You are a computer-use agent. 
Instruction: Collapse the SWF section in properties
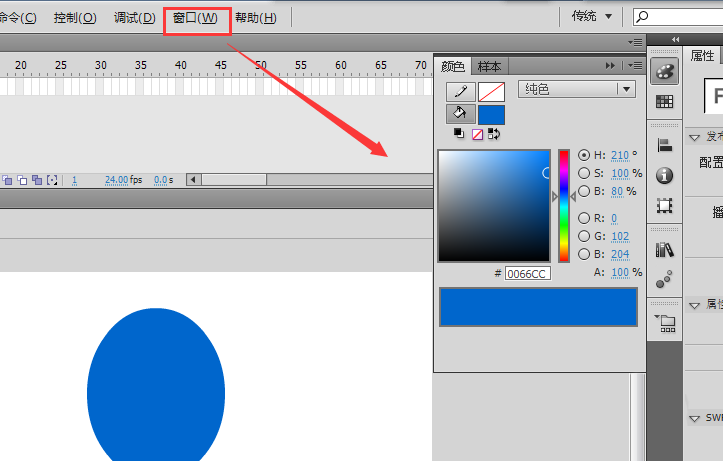(x=694, y=418)
